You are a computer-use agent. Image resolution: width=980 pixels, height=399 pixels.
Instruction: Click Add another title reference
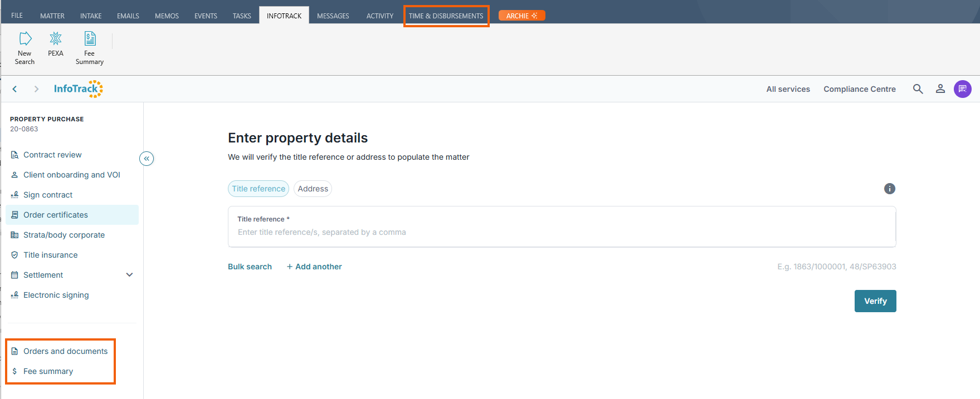[x=314, y=267]
